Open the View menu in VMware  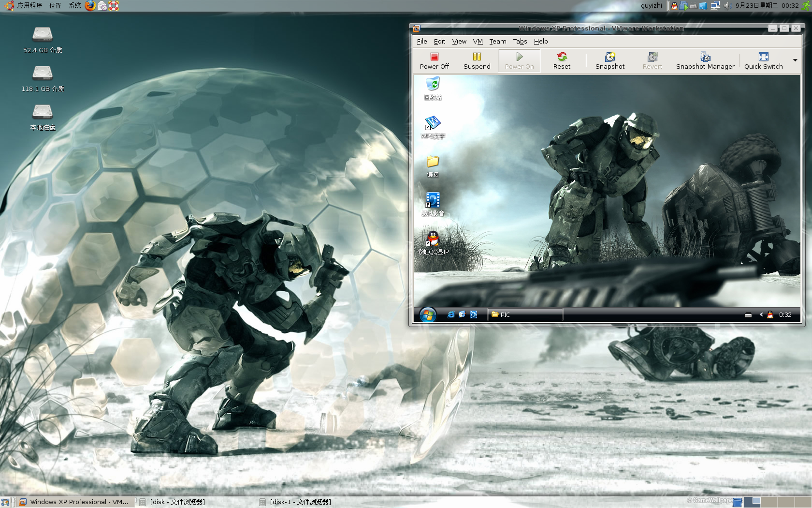tap(459, 41)
